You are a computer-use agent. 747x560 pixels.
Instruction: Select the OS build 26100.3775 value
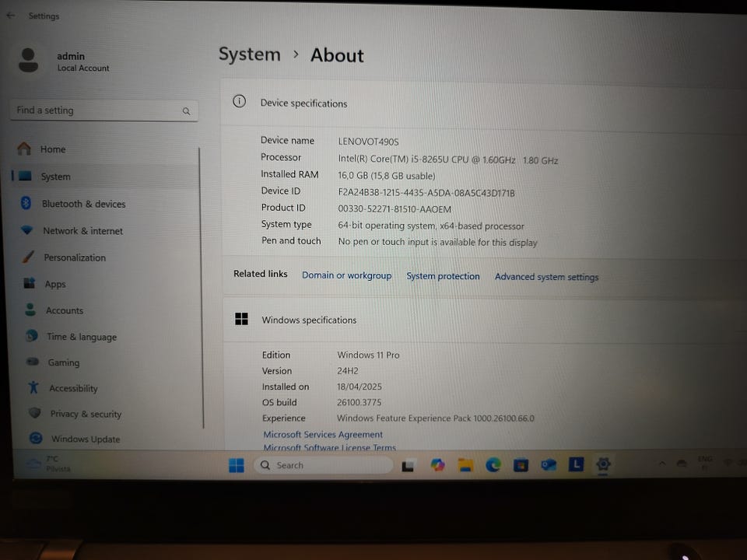pyautogui.click(x=359, y=402)
